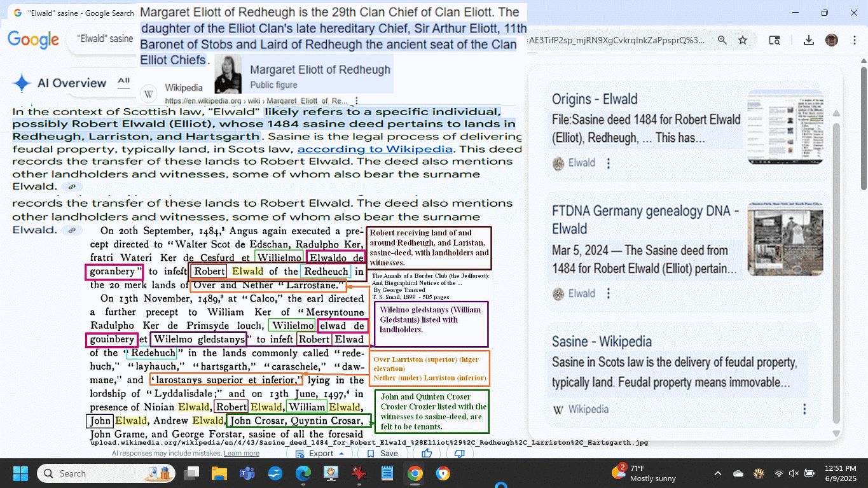Open the Chrome downloads icon
This screenshot has height=488, width=868.
click(x=809, y=40)
